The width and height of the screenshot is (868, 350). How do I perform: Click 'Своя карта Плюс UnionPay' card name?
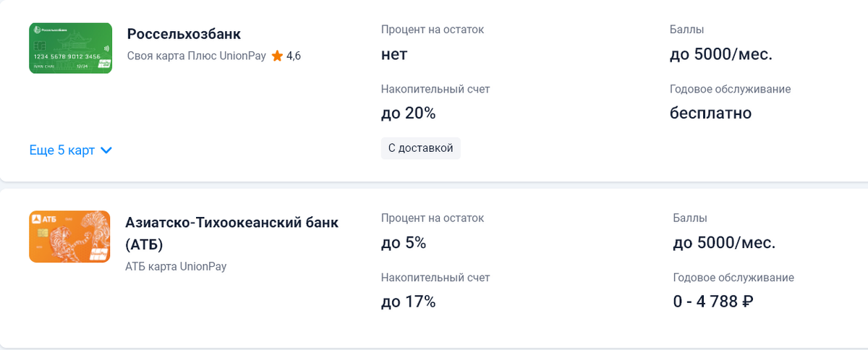[x=197, y=56]
